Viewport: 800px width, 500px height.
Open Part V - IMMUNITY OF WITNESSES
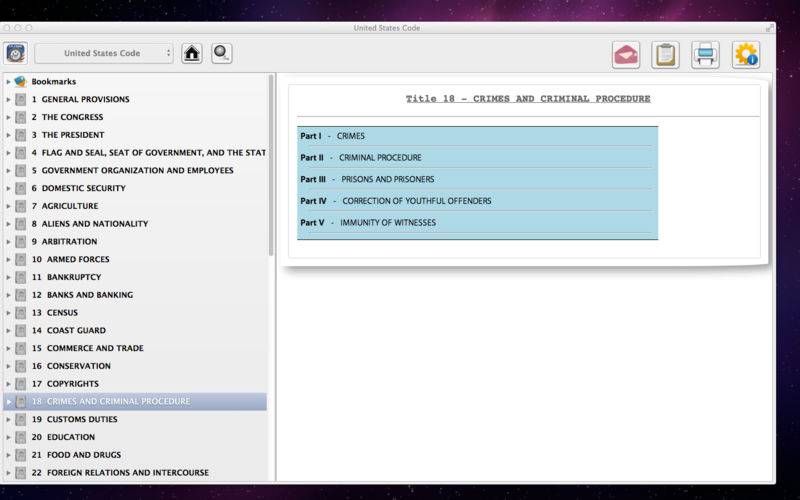[368, 223]
